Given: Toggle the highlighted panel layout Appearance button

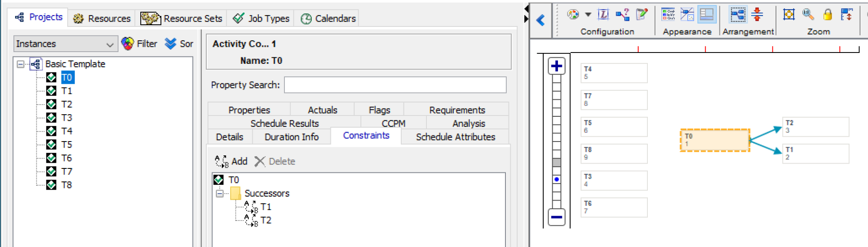Looking at the screenshot, I should pyautogui.click(x=706, y=15).
